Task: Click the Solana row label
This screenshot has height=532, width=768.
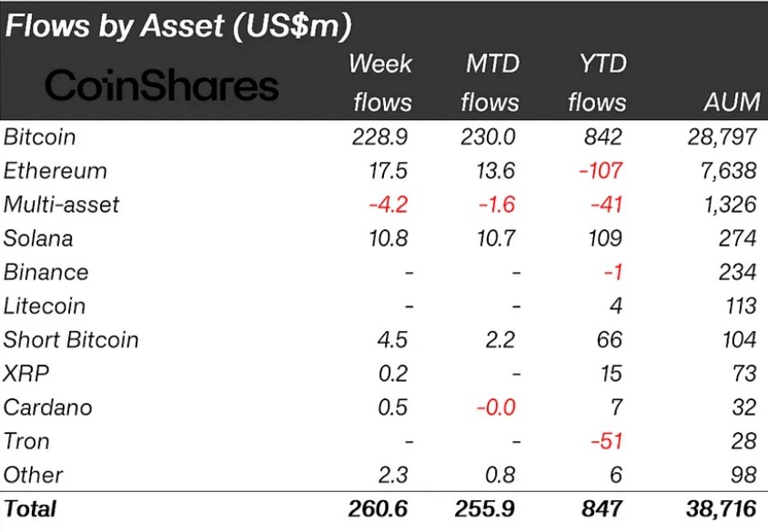Action: [x=37, y=238]
